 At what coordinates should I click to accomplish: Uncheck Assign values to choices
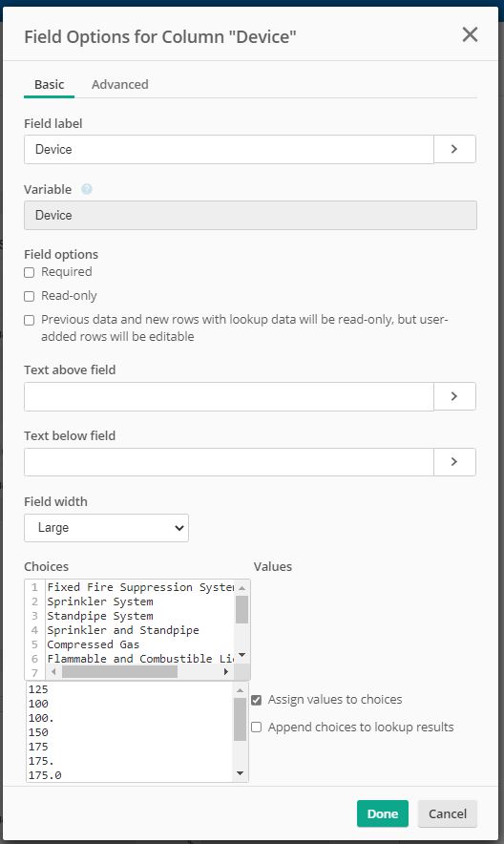click(257, 700)
